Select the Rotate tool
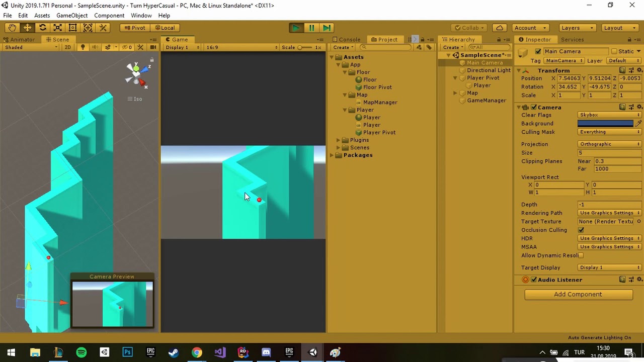The image size is (644, 362). tap(42, 28)
